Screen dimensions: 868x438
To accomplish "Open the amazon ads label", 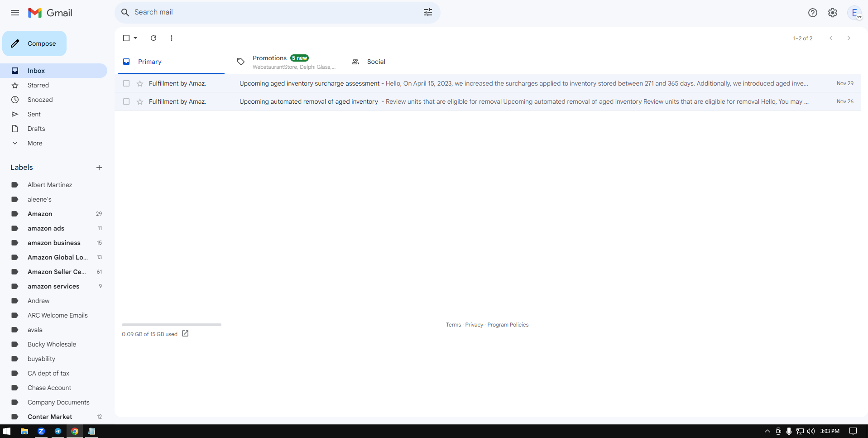I will (53, 228).
